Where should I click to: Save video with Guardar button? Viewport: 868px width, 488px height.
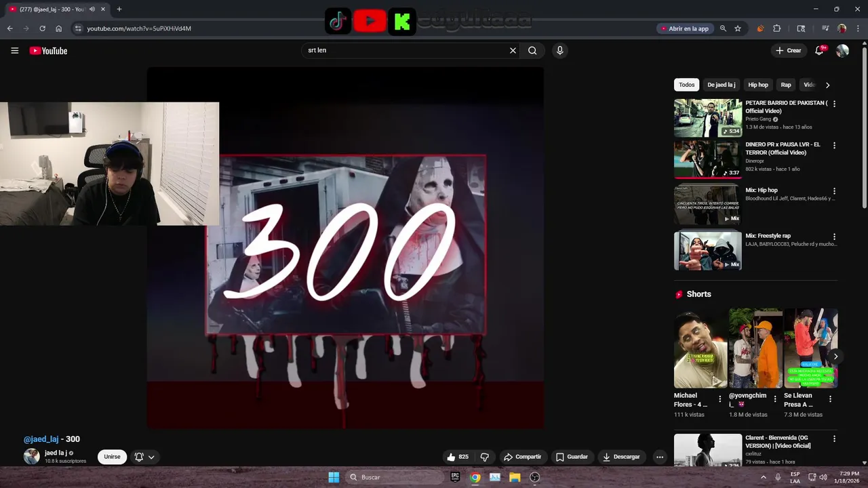(x=572, y=457)
